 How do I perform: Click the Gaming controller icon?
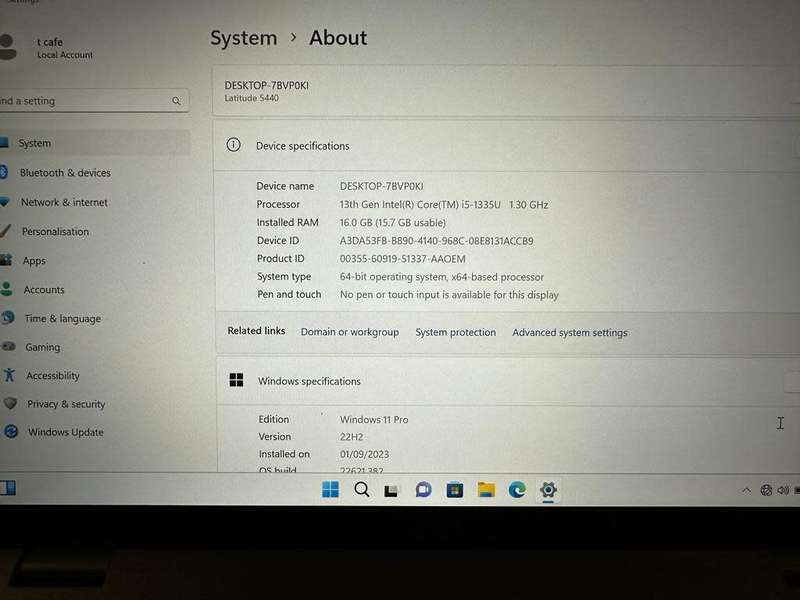tap(8, 346)
